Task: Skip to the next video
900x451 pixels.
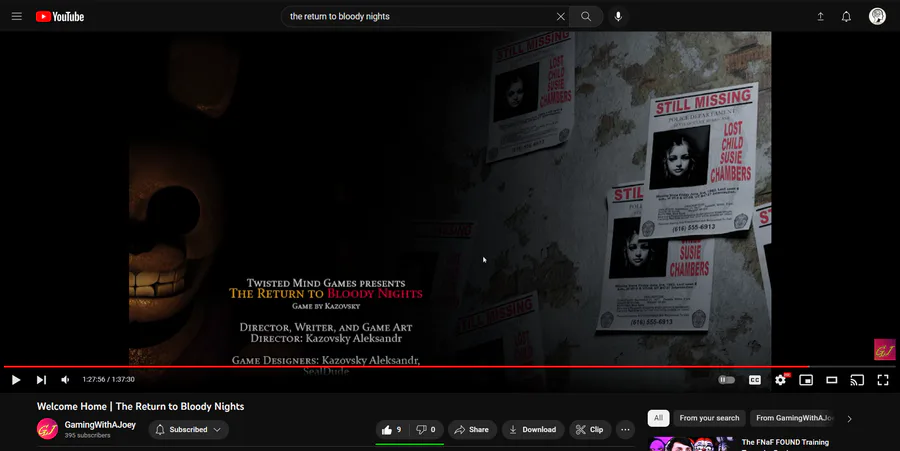Action: (x=41, y=380)
